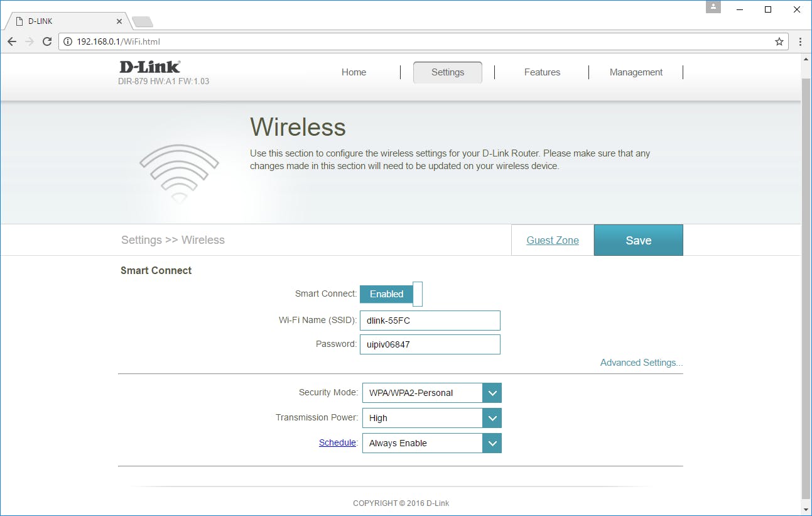Expand Advanced Settings link
Viewport: 812px width, 516px height.
click(641, 363)
